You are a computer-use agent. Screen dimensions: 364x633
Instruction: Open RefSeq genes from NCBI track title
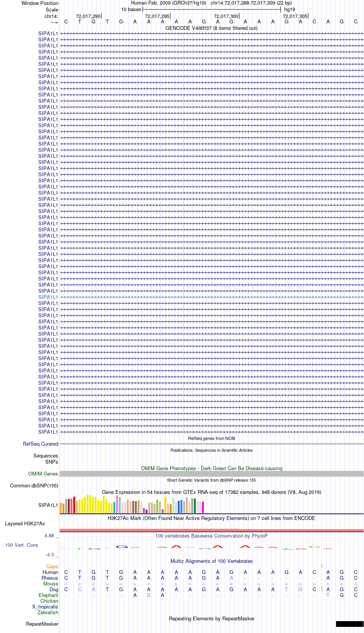(x=212, y=438)
